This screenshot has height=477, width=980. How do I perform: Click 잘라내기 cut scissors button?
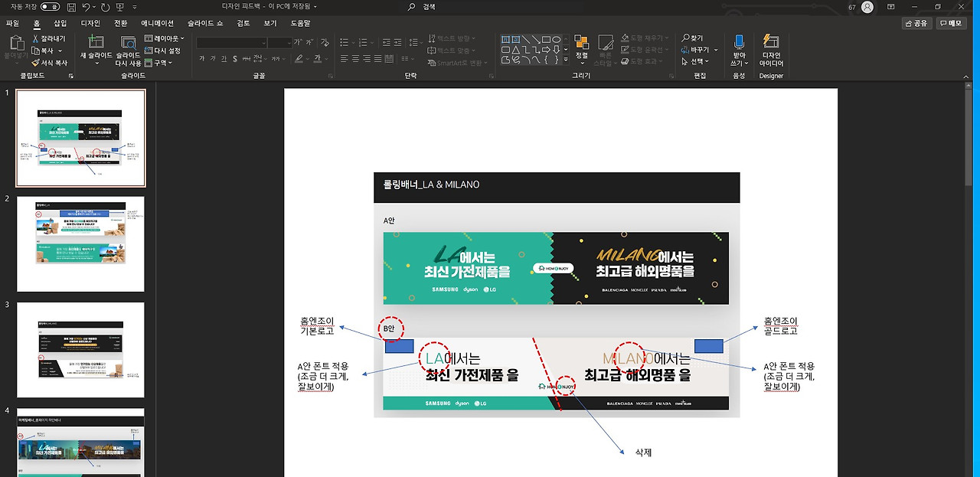49,38
